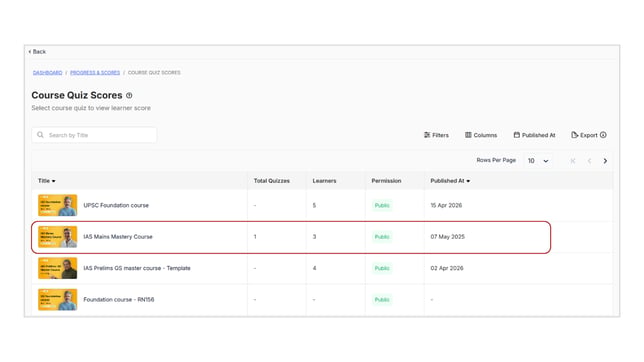Click learners count 4 in IAS Prelims row
Viewport: 644px width, 362px height.
pos(314,268)
